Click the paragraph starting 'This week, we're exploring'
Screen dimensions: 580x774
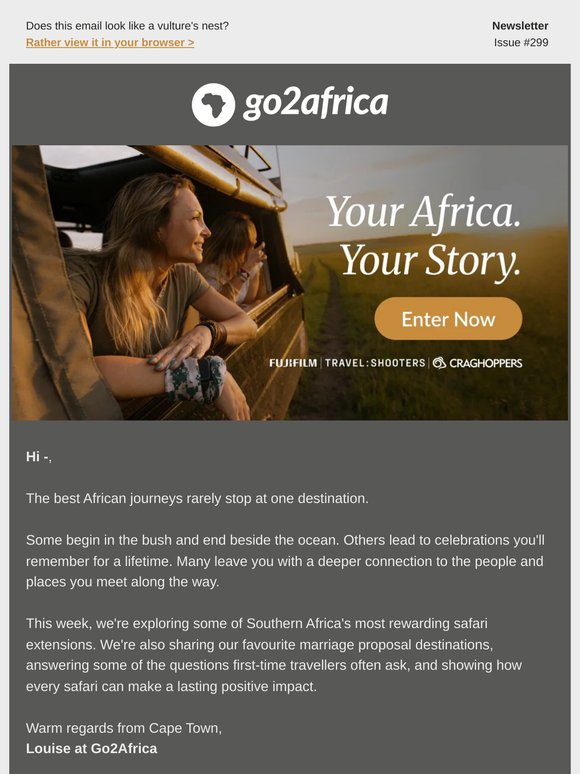[274, 655]
